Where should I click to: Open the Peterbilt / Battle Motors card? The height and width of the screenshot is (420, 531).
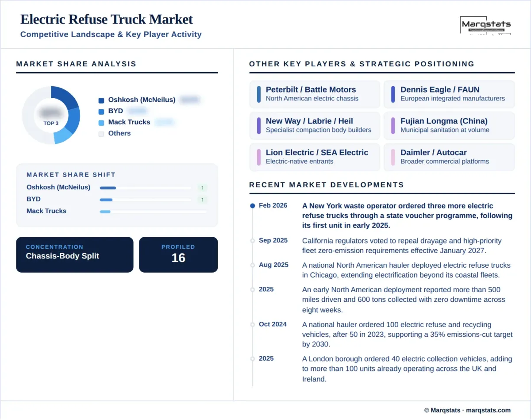click(x=315, y=94)
